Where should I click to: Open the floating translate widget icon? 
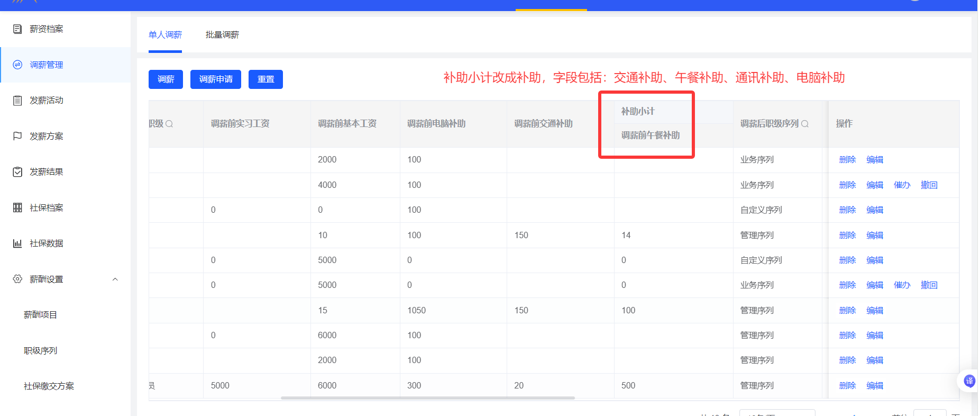click(x=969, y=381)
